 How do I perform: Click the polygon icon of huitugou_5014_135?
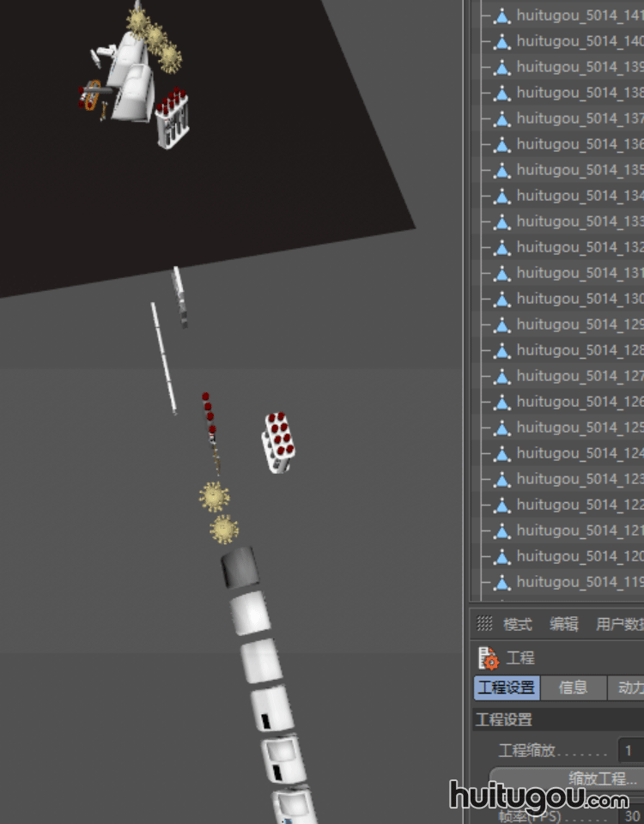[x=502, y=171]
